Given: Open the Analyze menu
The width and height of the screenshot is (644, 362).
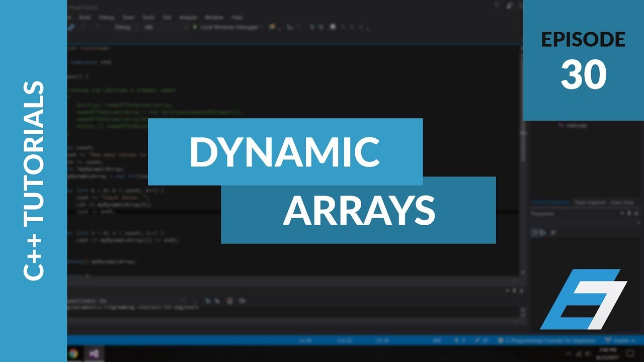Looking at the screenshot, I should (x=188, y=17).
